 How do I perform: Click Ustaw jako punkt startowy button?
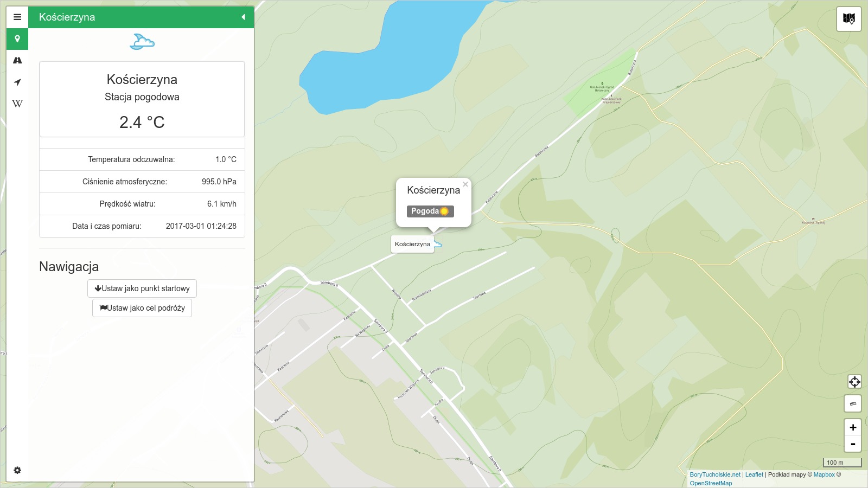click(142, 288)
